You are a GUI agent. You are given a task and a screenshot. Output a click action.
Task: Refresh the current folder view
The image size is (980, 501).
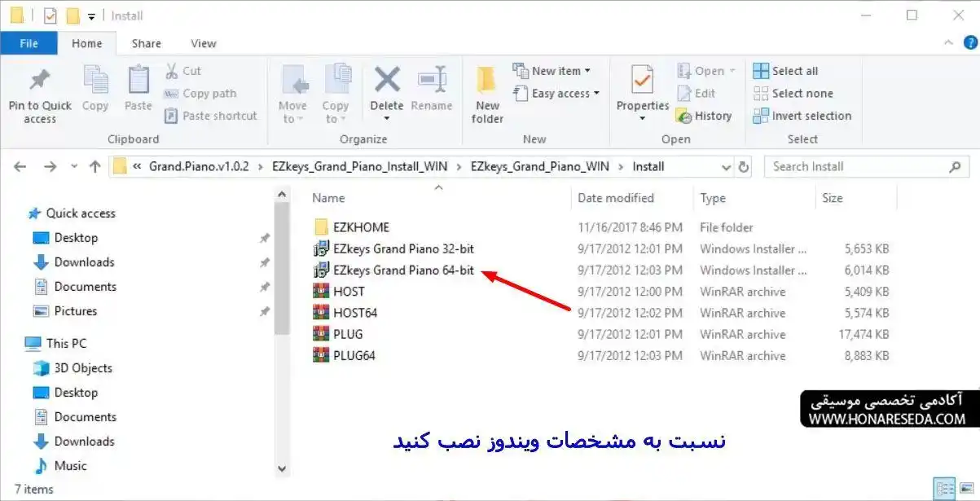743,166
